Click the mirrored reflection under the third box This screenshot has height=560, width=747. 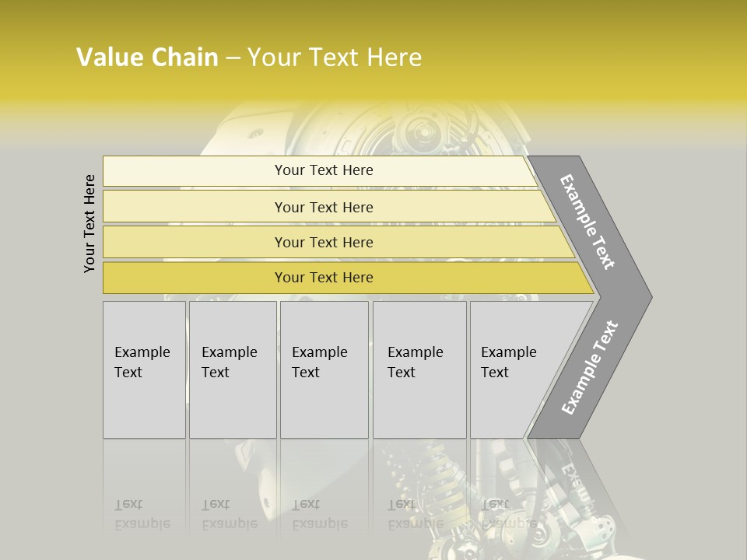click(x=321, y=513)
